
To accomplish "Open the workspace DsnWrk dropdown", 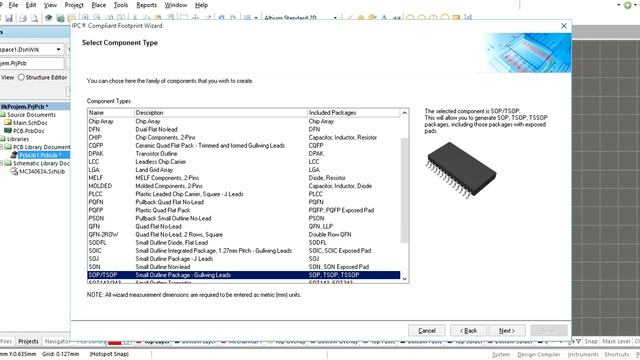I will (x=58, y=49).
